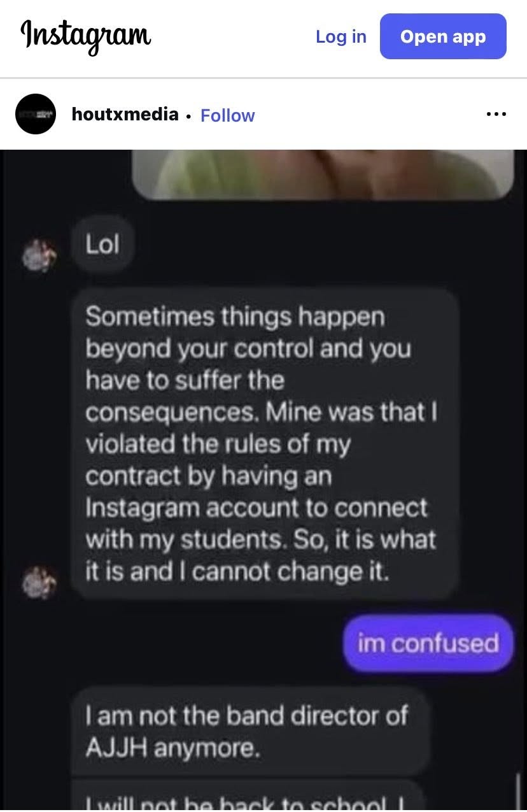Click the image thumbnail at top of chat

point(323,174)
